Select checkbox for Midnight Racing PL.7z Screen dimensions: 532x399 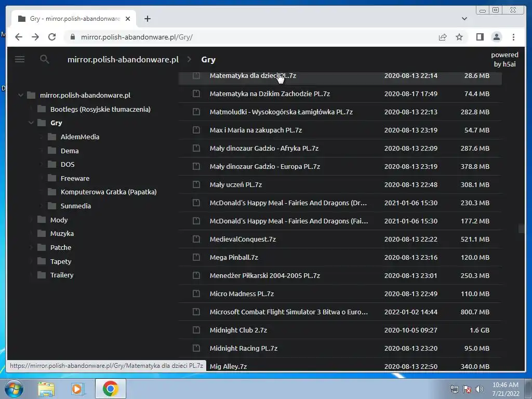pos(196,348)
